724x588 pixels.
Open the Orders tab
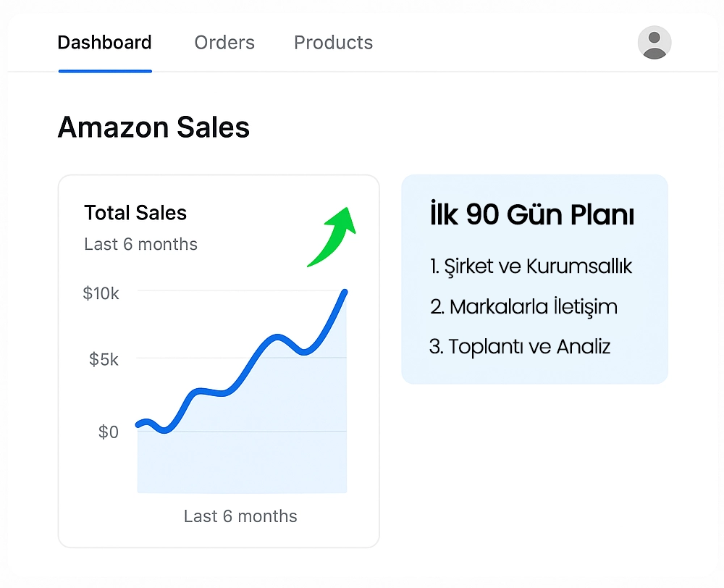pos(224,43)
